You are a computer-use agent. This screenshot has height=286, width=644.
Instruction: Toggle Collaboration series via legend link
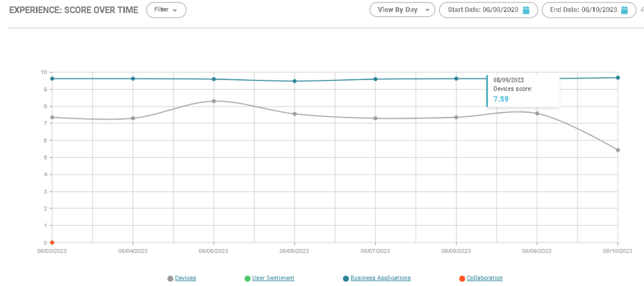pos(484,278)
